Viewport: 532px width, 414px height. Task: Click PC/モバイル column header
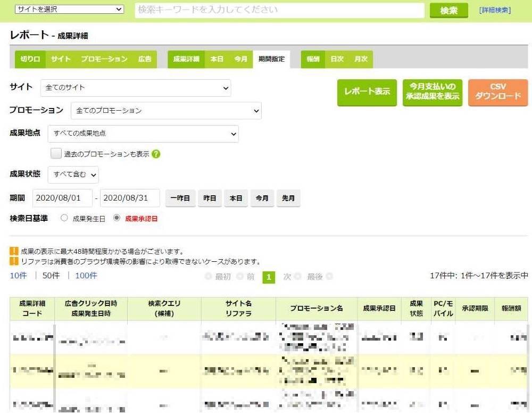click(x=443, y=309)
